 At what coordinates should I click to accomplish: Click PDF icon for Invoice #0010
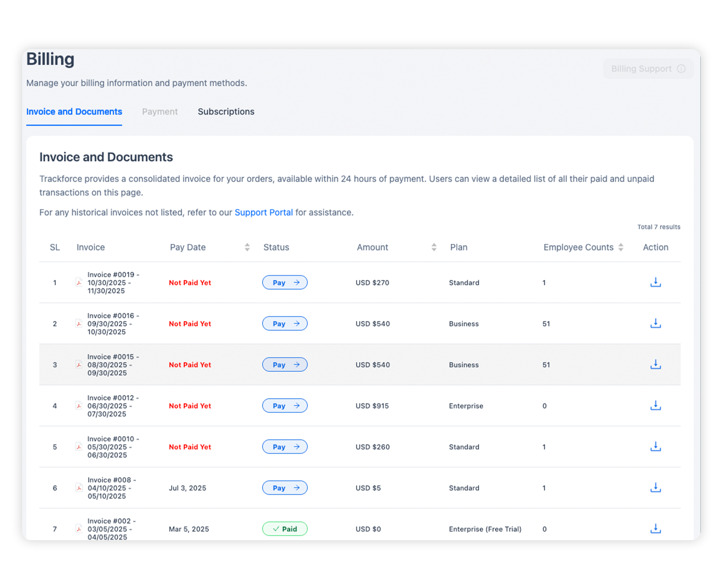tap(79, 446)
